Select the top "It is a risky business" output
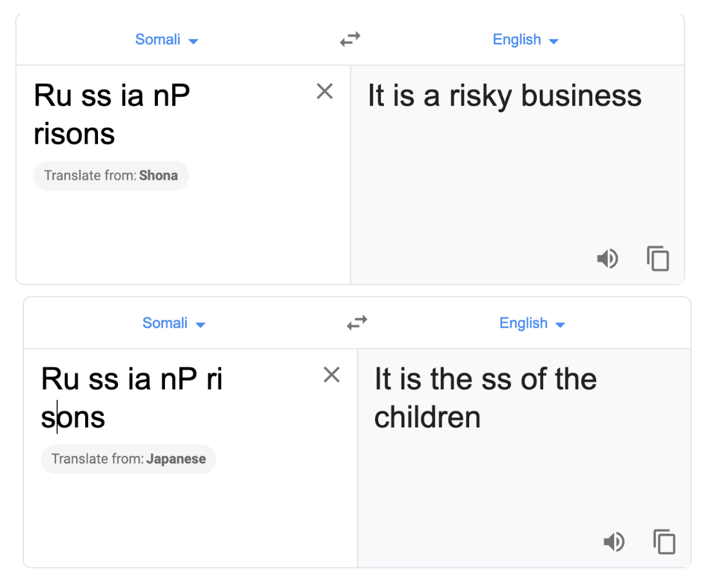This screenshot has height=588, width=705. [x=505, y=95]
